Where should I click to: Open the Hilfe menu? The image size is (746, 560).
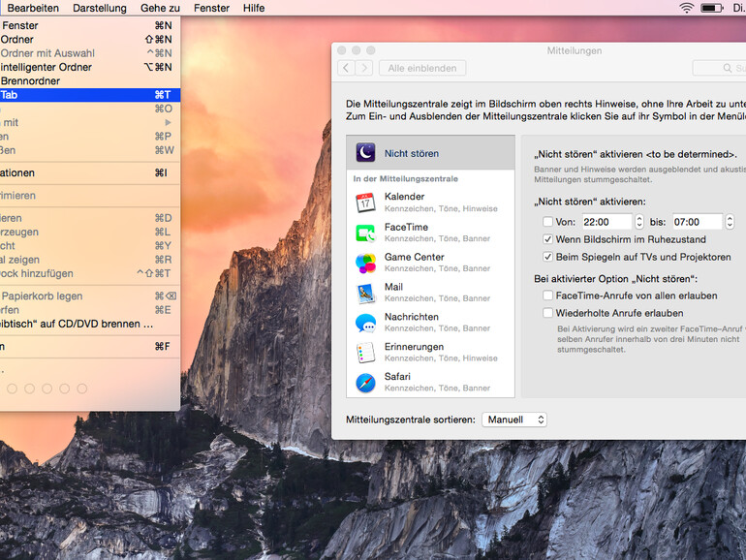tap(254, 8)
